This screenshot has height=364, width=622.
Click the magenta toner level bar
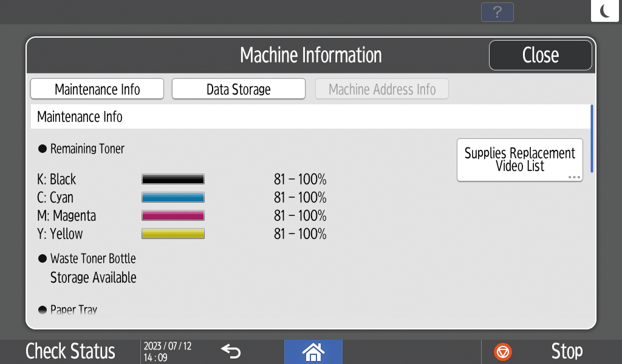click(173, 216)
